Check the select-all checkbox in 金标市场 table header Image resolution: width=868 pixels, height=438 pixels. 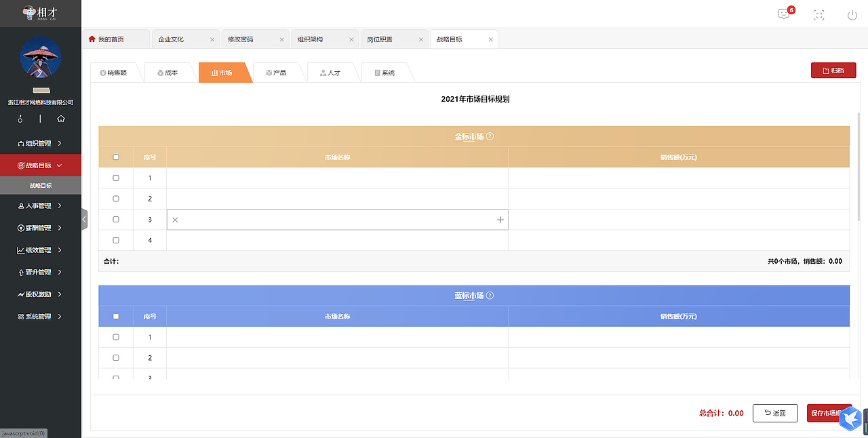tap(115, 157)
